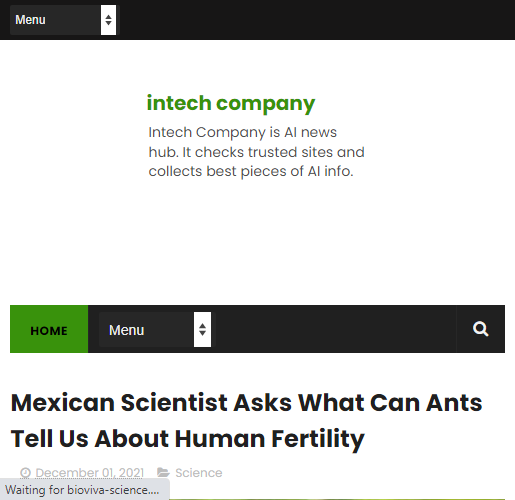Open the search magnifier icon
515x500 pixels.
coord(480,329)
